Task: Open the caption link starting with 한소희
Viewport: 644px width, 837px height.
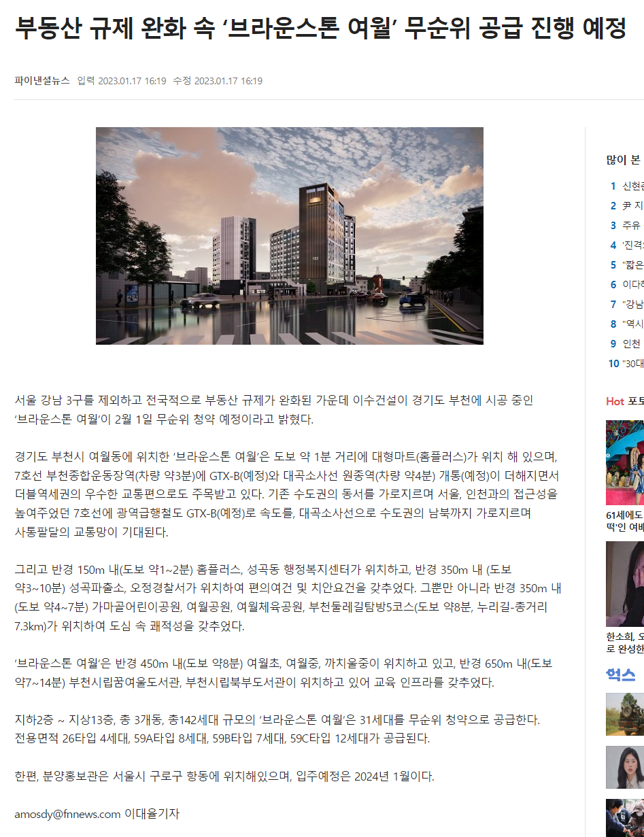Action: click(x=625, y=643)
